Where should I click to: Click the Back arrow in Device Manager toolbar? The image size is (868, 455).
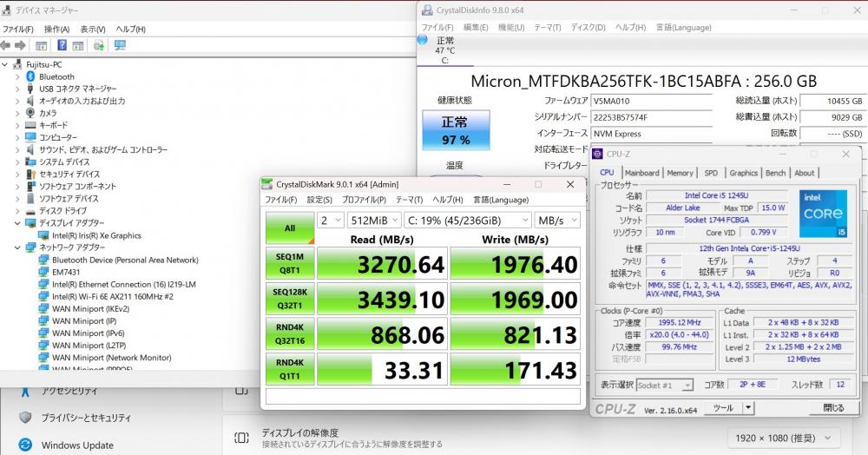(x=5, y=45)
